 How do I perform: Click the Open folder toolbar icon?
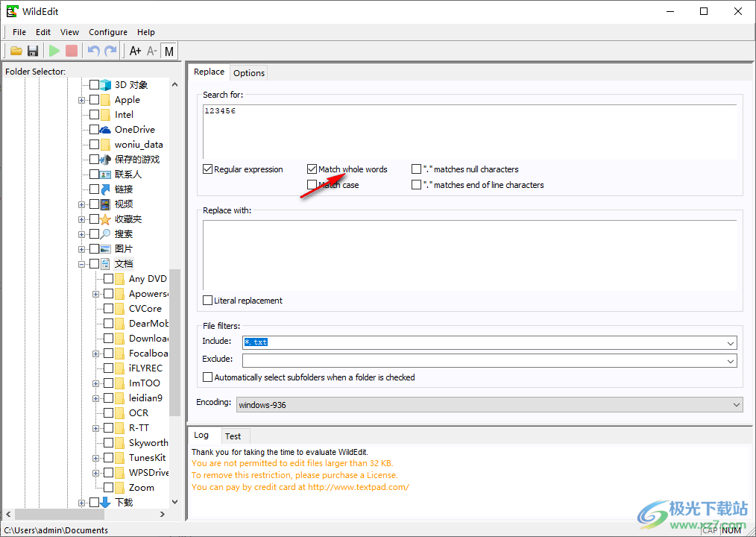coord(16,51)
